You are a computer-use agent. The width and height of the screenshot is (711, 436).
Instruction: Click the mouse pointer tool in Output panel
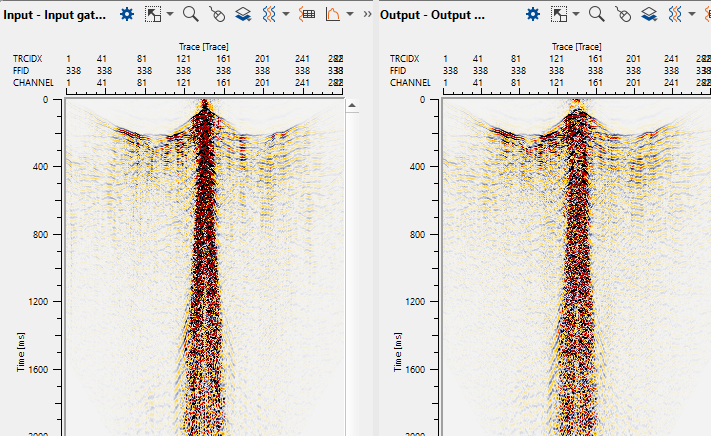(623, 14)
